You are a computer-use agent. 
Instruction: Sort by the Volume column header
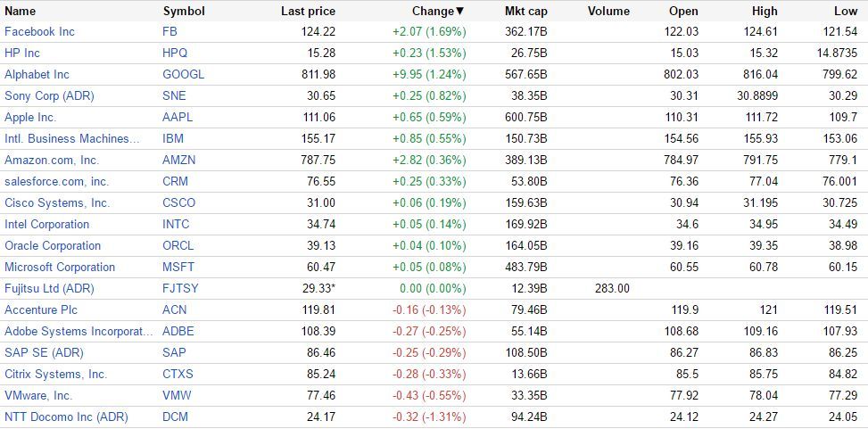pyautogui.click(x=608, y=12)
